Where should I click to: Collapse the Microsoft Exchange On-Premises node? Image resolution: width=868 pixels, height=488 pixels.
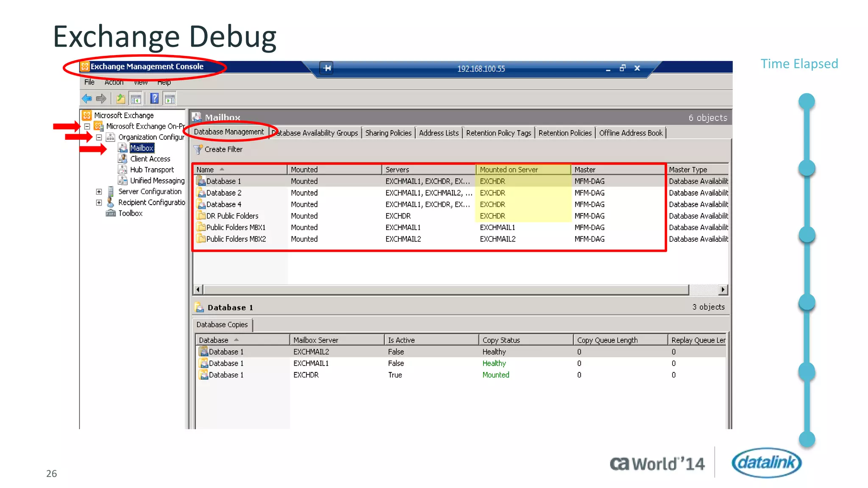click(87, 126)
